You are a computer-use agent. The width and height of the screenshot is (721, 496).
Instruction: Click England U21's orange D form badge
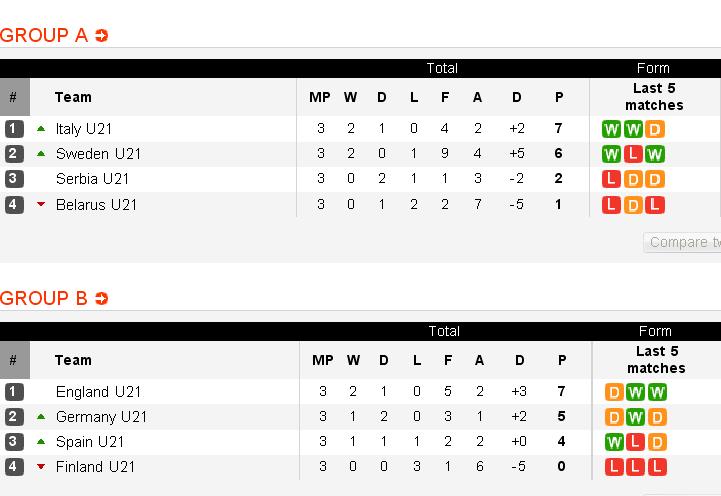[614, 392]
